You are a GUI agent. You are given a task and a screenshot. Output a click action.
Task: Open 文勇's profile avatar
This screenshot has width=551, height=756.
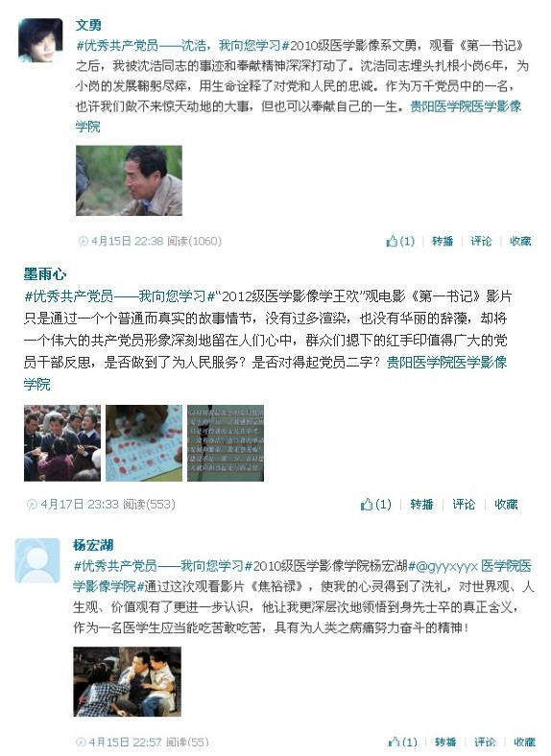tap(40, 40)
